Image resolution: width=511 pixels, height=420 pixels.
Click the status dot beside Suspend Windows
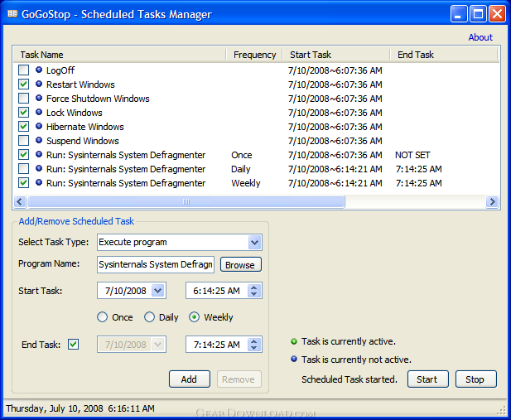(39, 140)
